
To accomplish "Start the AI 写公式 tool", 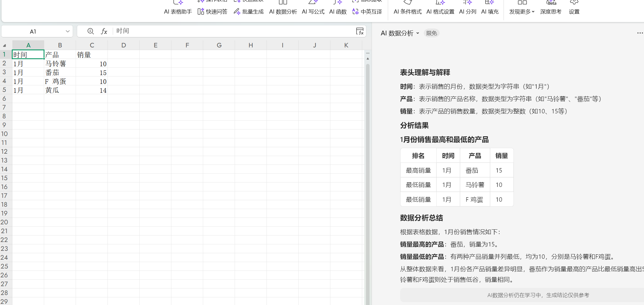I will (313, 8).
